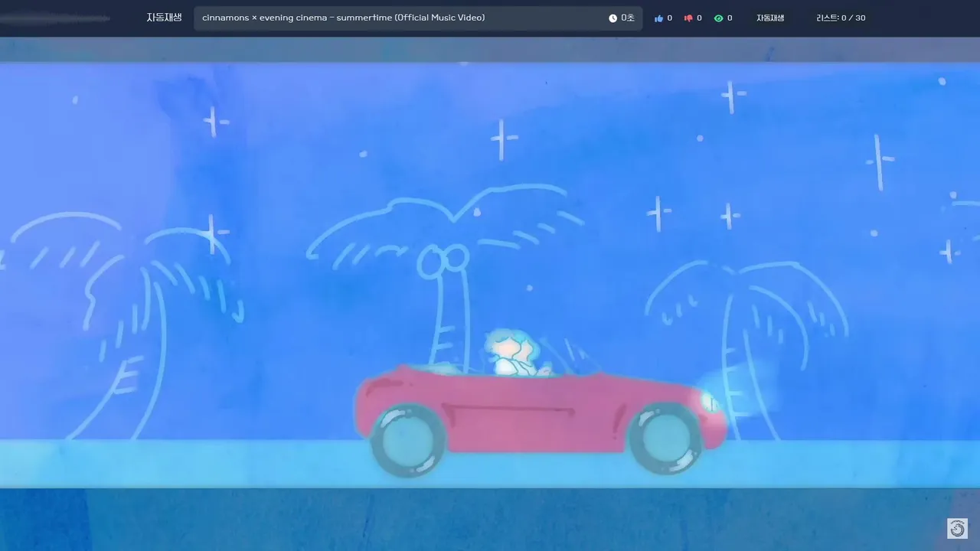Viewport: 980px width, 551px height.
Task: Click the red thumbs-down dislike icon
Action: pos(688,18)
